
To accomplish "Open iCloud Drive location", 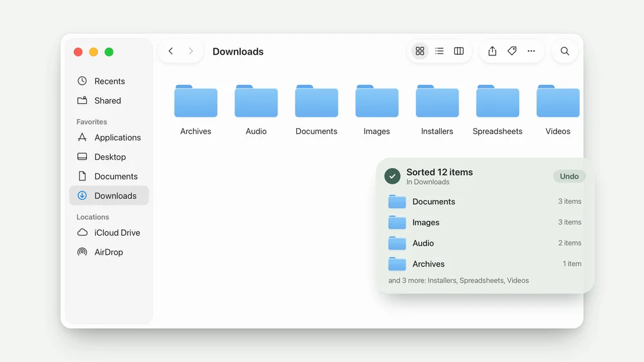I will click(x=109, y=233).
